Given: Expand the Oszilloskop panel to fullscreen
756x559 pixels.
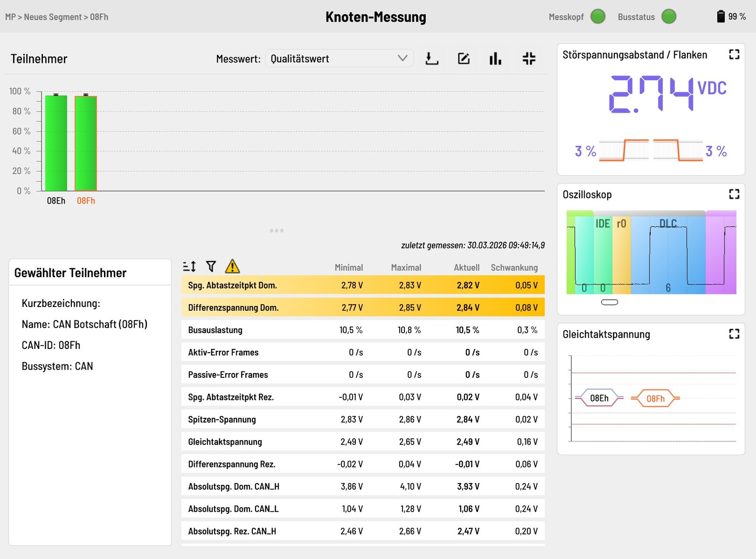Looking at the screenshot, I should coord(734,194).
